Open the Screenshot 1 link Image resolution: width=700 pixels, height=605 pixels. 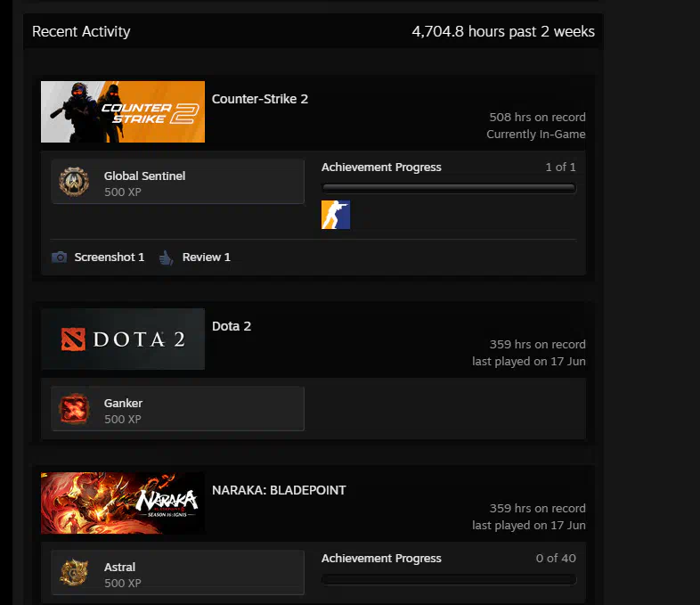(x=110, y=258)
